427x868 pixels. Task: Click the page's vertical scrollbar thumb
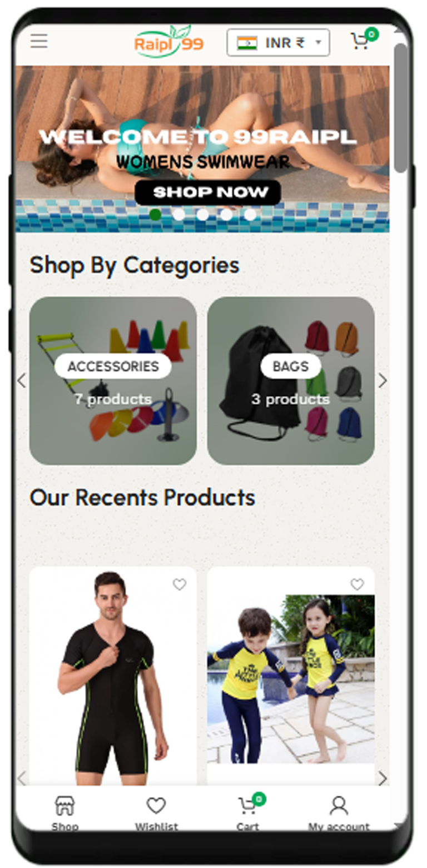(x=400, y=108)
